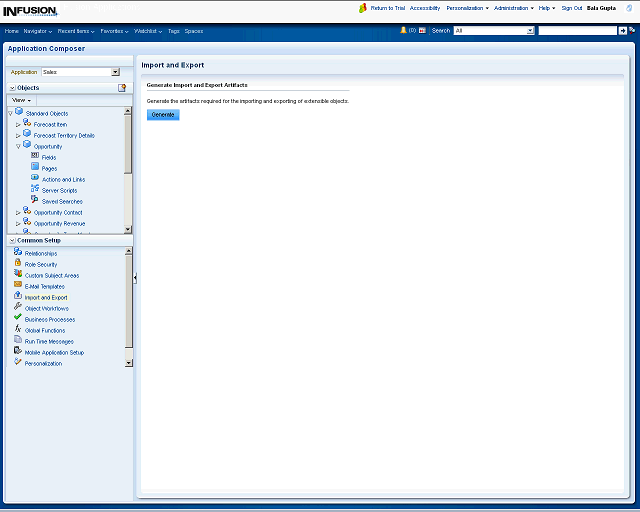Collapse the Opportunity tree node
This screenshot has width=640, height=512.
coord(18,147)
